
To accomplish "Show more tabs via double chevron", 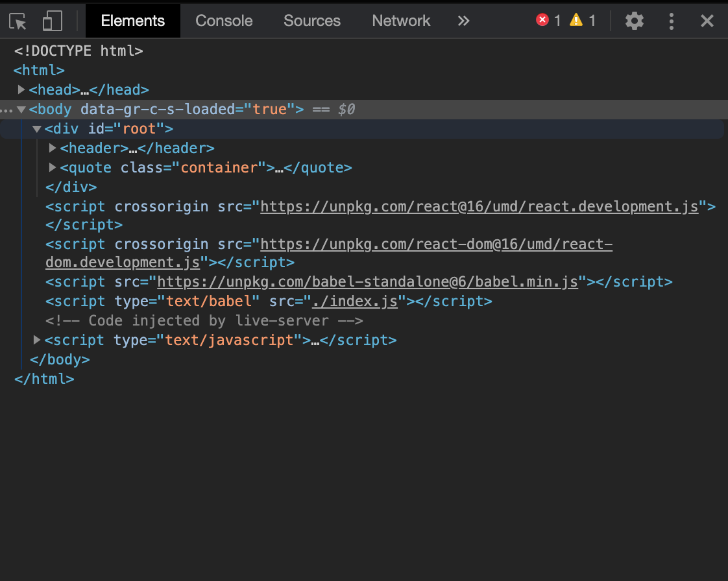I will pyautogui.click(x=463, y=21).
